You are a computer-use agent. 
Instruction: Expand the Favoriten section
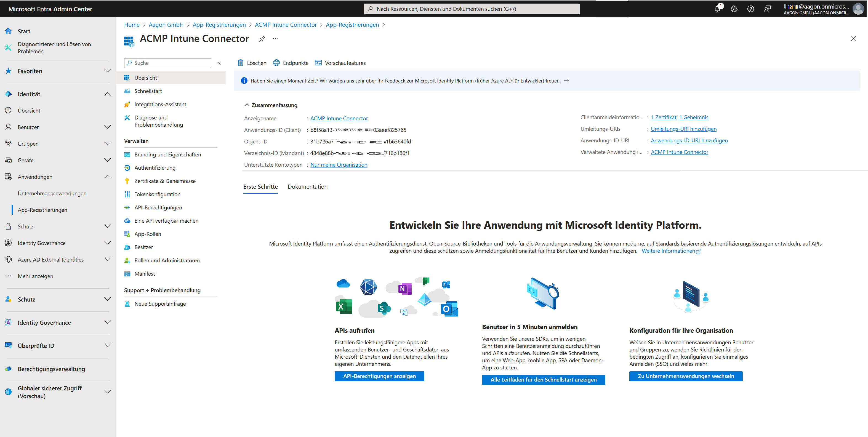107,71
